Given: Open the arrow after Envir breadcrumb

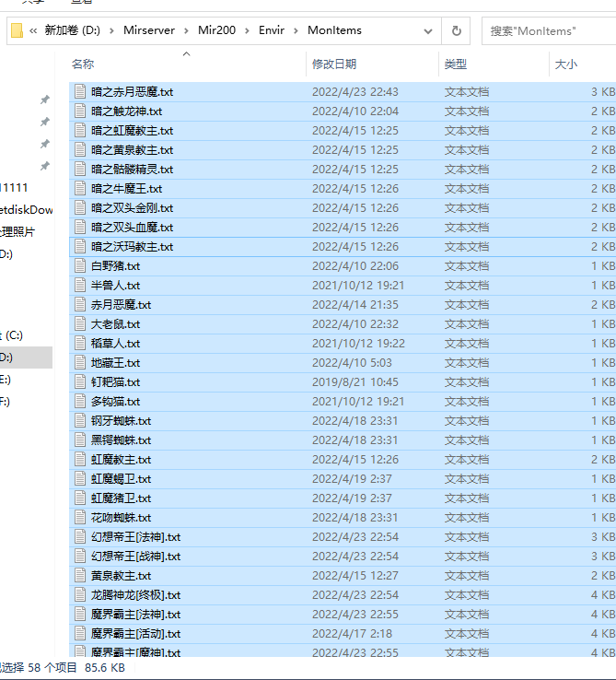Looking at the screenshot, I should pyautogui.click(x=296, y=30).
